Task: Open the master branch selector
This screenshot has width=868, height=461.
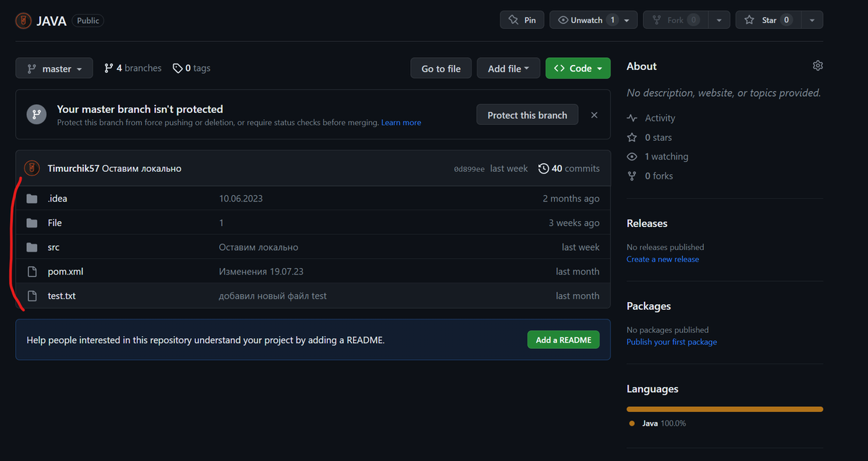Action: tap(54, 69)
